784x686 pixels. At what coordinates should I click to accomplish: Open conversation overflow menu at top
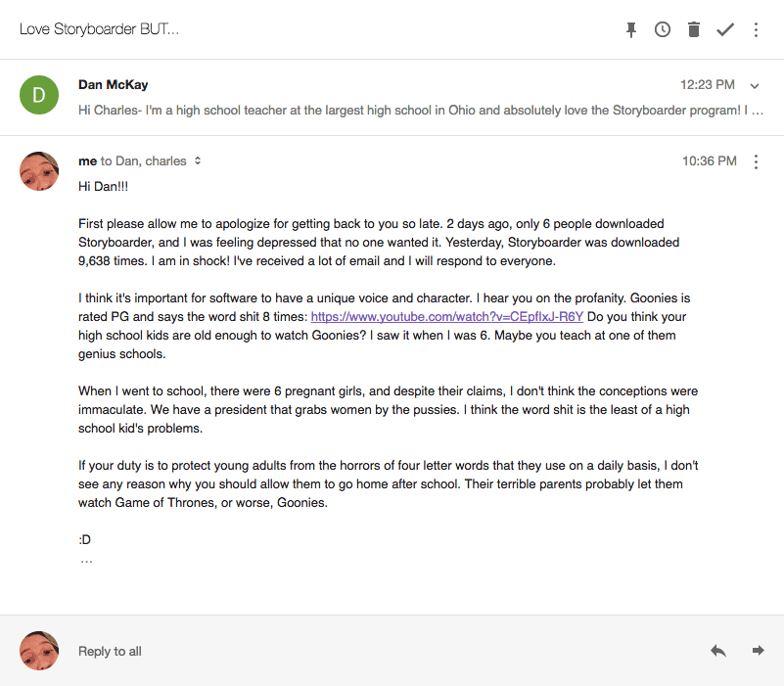pos(756,30)
